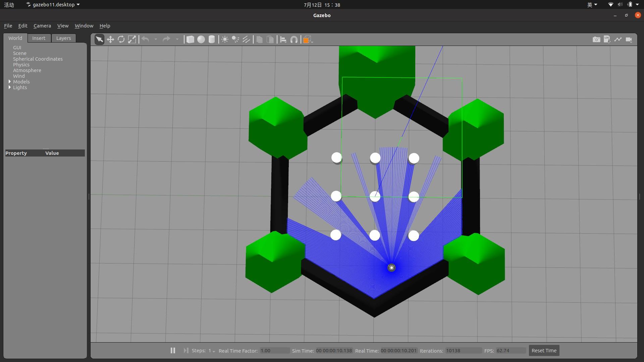
Task: Click the Reset Time button
Action: coord(544,351)
